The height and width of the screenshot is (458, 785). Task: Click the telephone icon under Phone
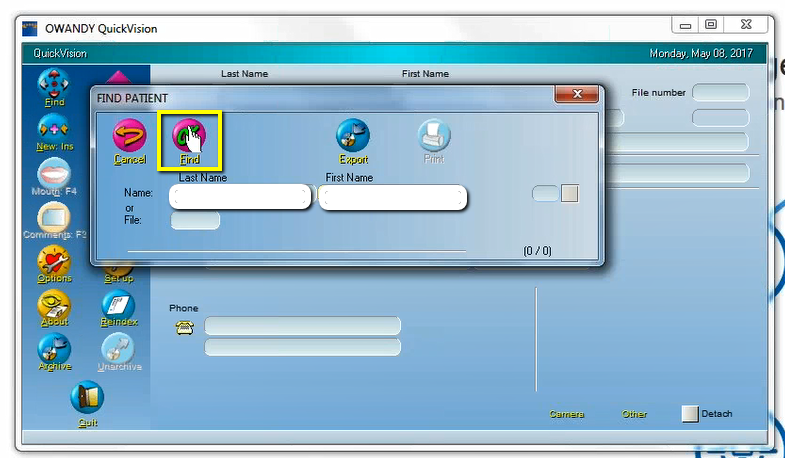coord(185,328)
